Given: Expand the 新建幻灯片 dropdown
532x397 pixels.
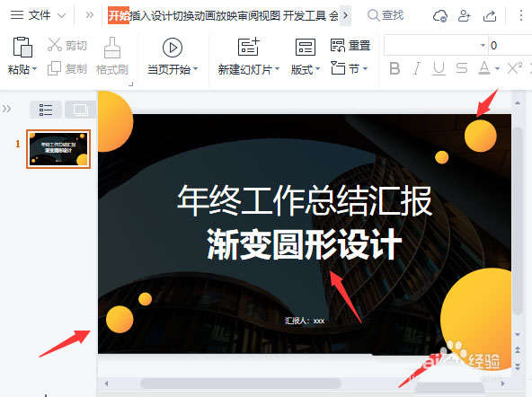Looking at the screenshot, I should 277,69.
